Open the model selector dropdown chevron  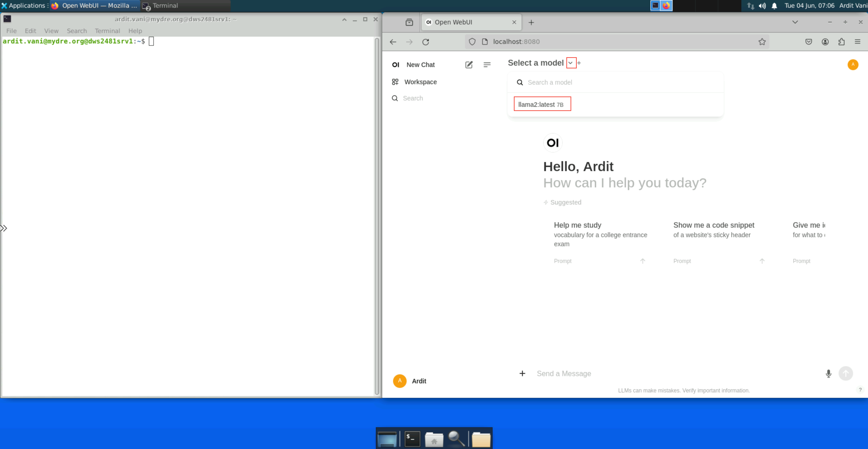(571, 63)
